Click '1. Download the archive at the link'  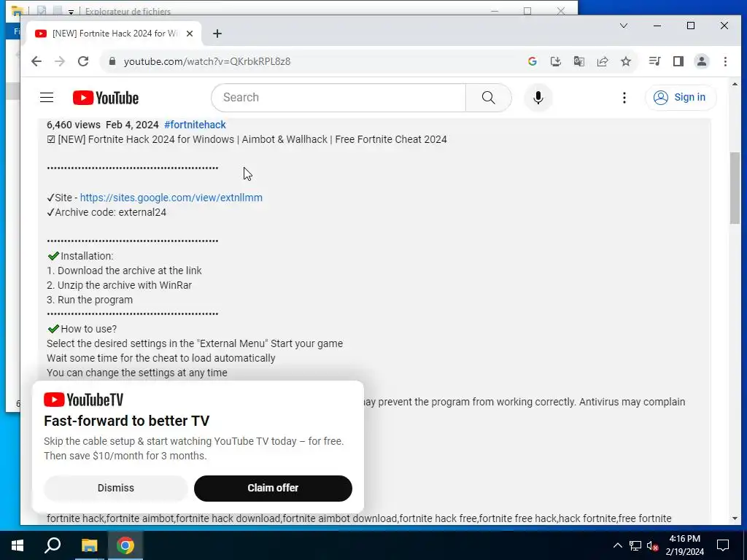coord(124,271)
